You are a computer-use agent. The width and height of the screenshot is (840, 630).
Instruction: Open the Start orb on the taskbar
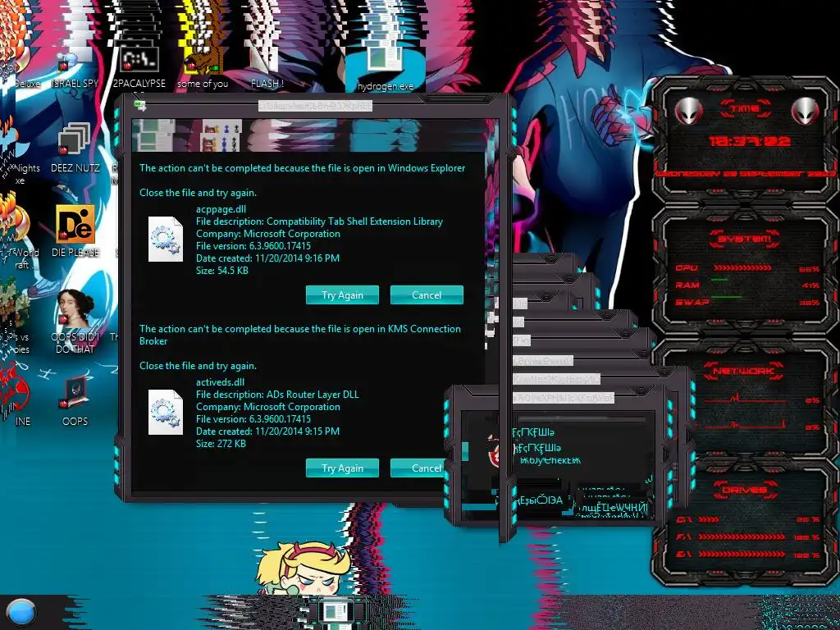[x=22, y=613]
